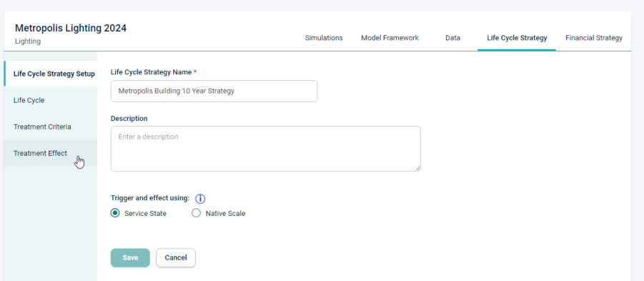Image resolution: width=644 pixels, height=281 pixels.
Task: Click the info icon beside Trigger and effect
Action: 200,199
